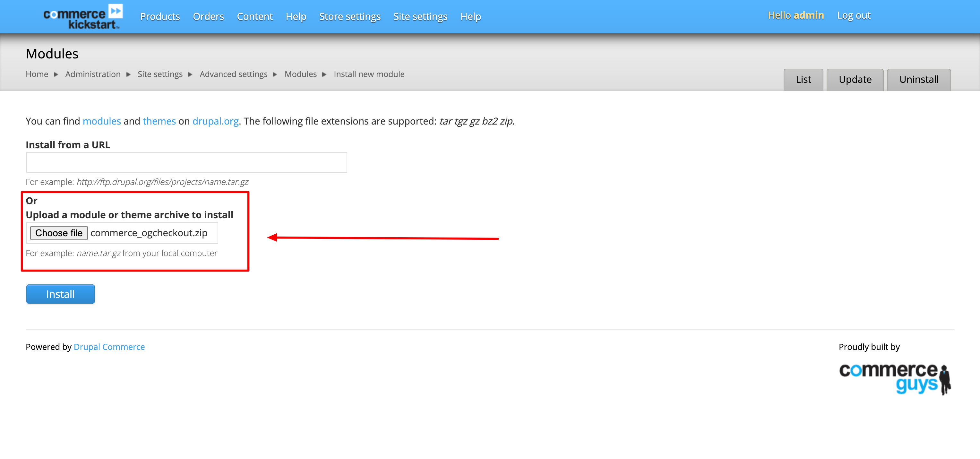Viewport: 980px width, 459px height.
Task: Switch to the List tab
Action: coord(803,80)
